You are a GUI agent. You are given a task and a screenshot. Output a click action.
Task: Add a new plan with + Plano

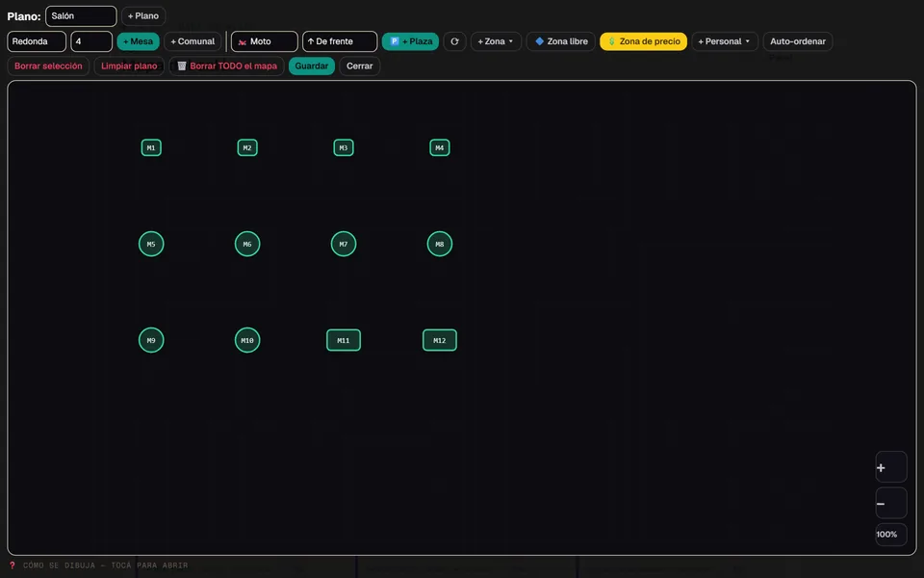click(x=143, y=16)
